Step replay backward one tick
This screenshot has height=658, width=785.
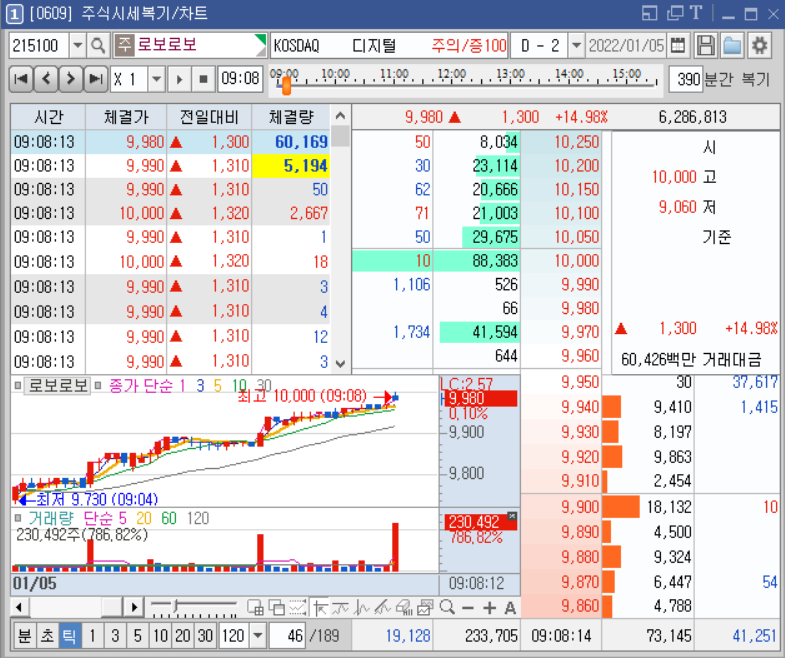pyautogui.click(x=46, y=79)
